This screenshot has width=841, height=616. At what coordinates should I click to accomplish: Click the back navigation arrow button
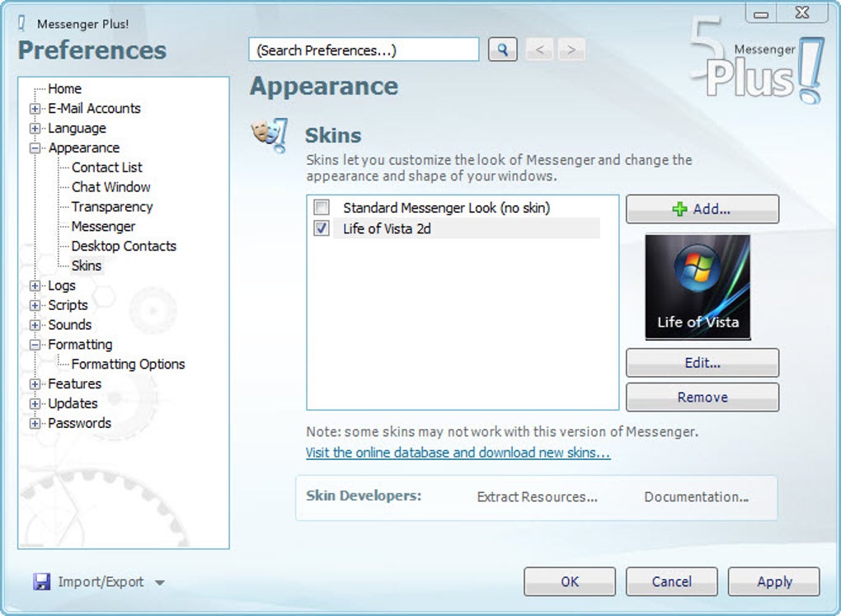pyautogui.click(x=539, y=50)
